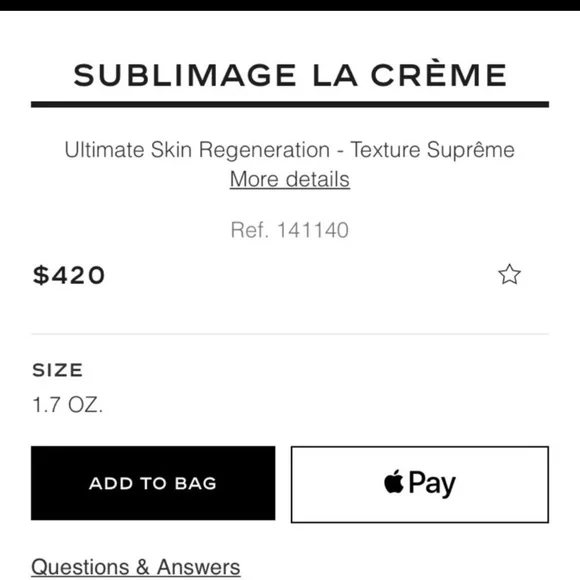The width and height of the screenshot is (580, 580).
Task: Click the Texture Suprême description text
Action: [432, 150]
